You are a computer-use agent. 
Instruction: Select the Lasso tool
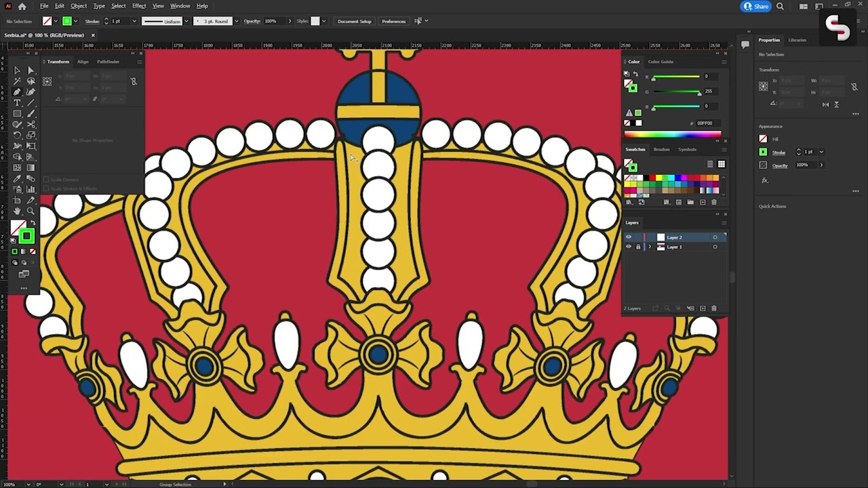pos(31,81)
